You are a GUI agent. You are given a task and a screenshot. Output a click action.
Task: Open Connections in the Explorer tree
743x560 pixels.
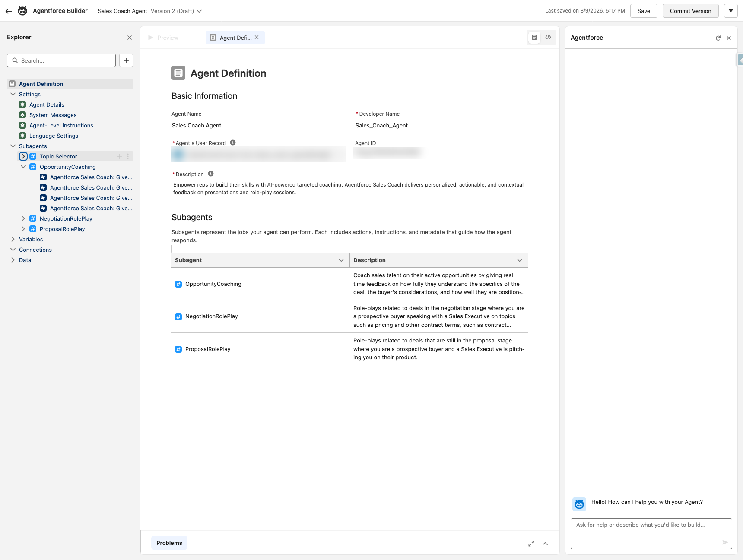[x=35, y=250]
